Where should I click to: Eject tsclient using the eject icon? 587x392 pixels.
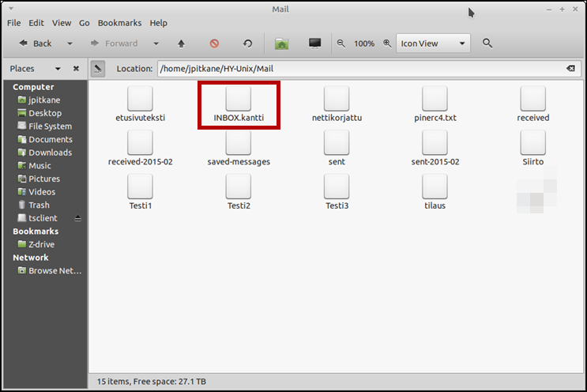(x=77, y=218)
